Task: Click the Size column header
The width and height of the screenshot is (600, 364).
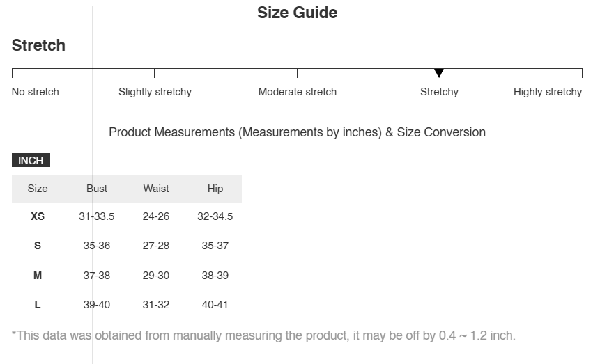Action: 38,189
